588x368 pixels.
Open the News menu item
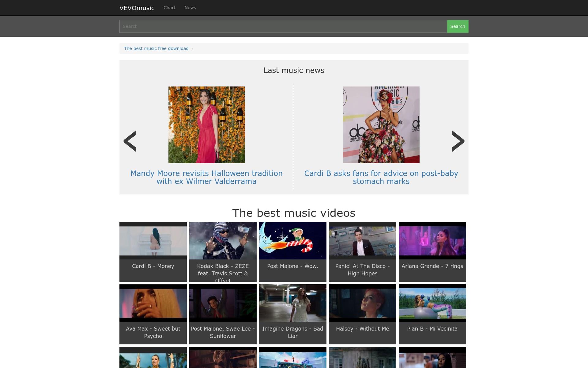tap(190, 8)
